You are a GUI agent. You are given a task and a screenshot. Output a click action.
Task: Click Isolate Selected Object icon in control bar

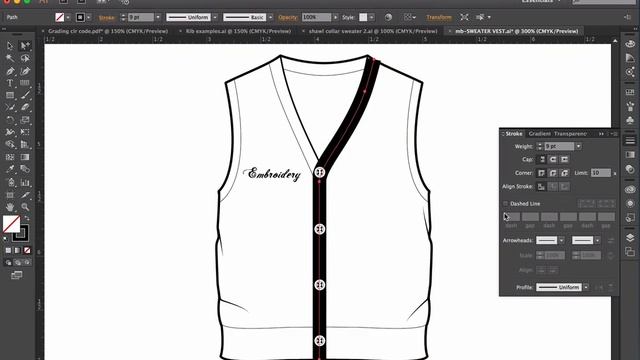(464, 17)
